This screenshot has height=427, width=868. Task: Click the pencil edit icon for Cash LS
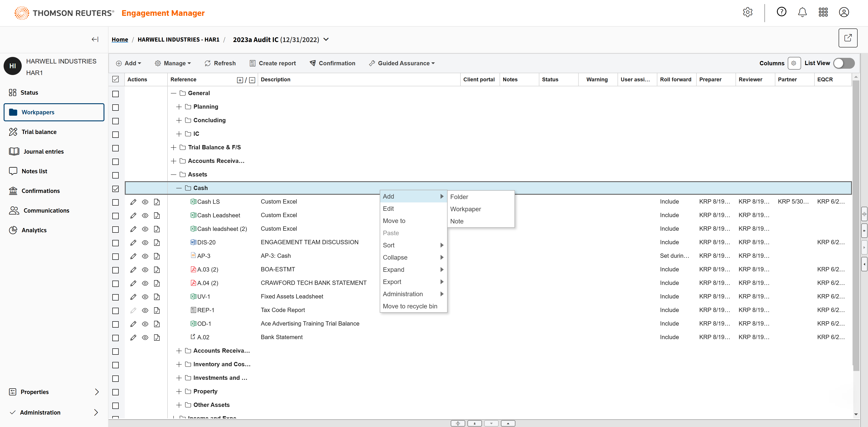pos(133,202)
